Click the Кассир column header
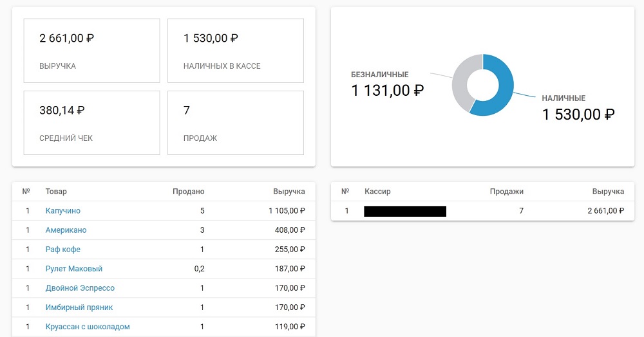Viewport: 644px width, 337px height. tap(377, 192)
